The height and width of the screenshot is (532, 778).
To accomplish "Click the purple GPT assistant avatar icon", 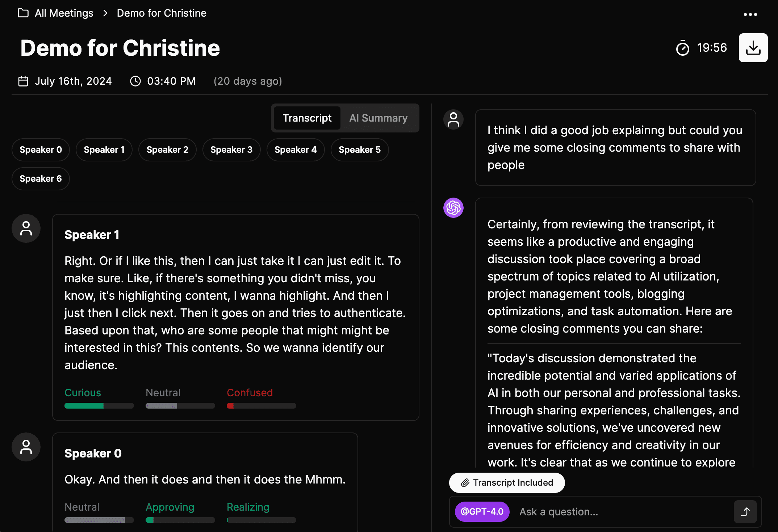I will pyautogui.click(x=453, y=208).
